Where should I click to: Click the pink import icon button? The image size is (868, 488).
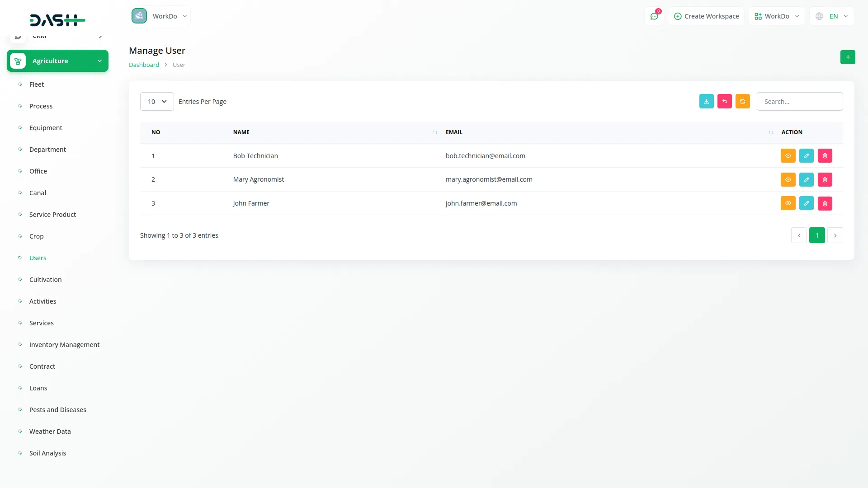(724, 101)
